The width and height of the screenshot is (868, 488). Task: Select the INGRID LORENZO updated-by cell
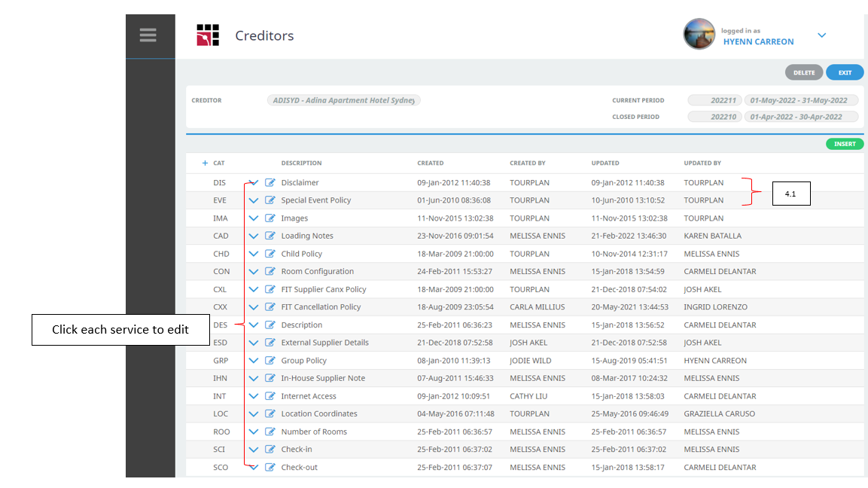(716, 307)
